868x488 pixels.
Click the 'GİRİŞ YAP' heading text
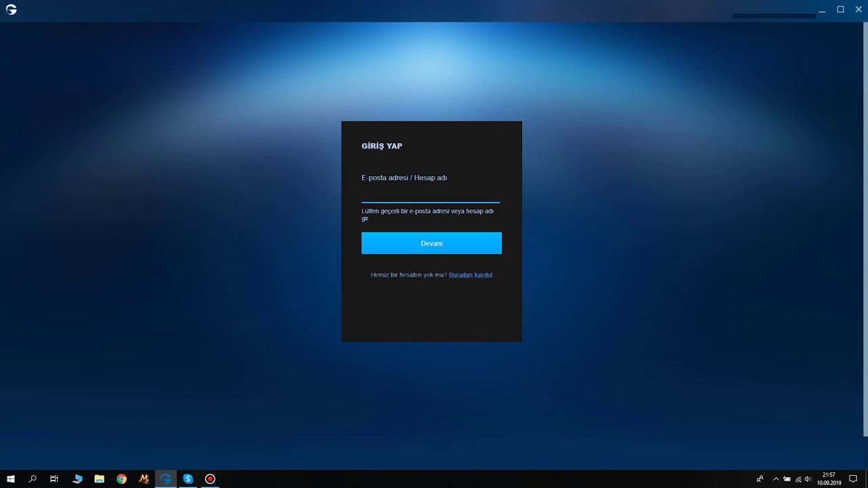pos(382,146)
